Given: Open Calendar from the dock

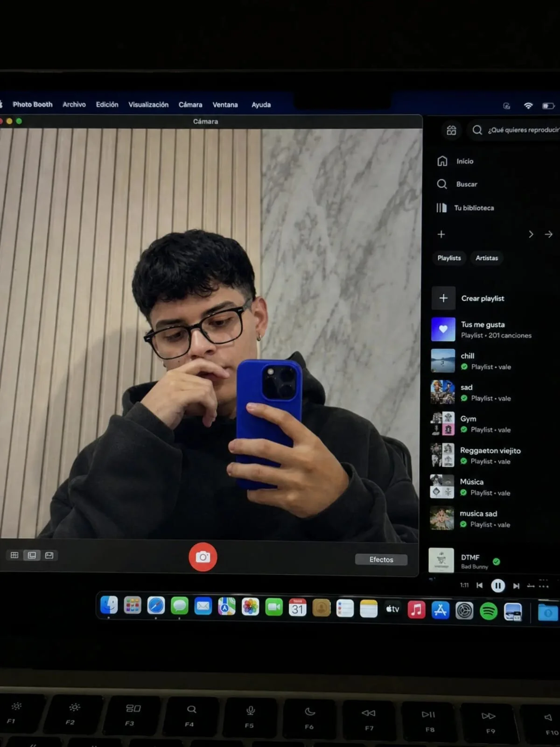Looking at the screenshot, I should pyautogui.click(x=298, y=607).
